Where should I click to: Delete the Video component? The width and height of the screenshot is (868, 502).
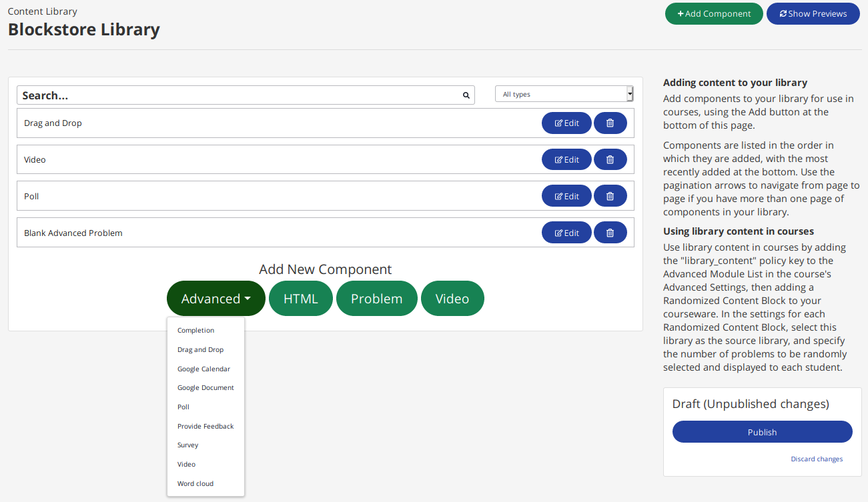[x=610, y=159]
